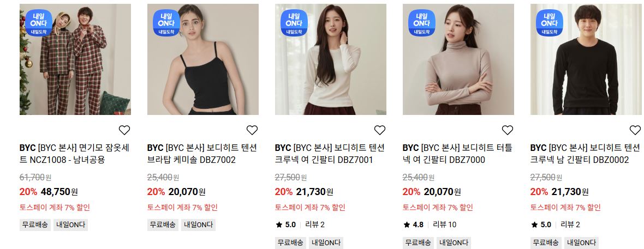The image size is (644, 249).
Task: Open beige turtleneck product photo
Action: coord(458,59)
